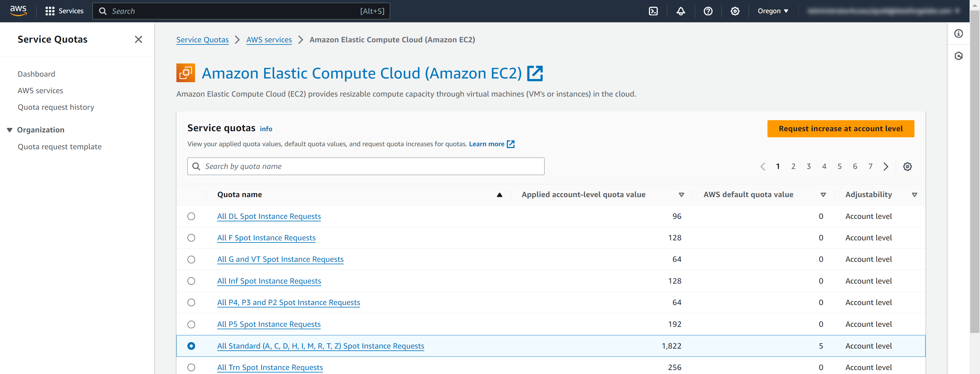
Task: Go to next page of quotas
Action: 886,166
